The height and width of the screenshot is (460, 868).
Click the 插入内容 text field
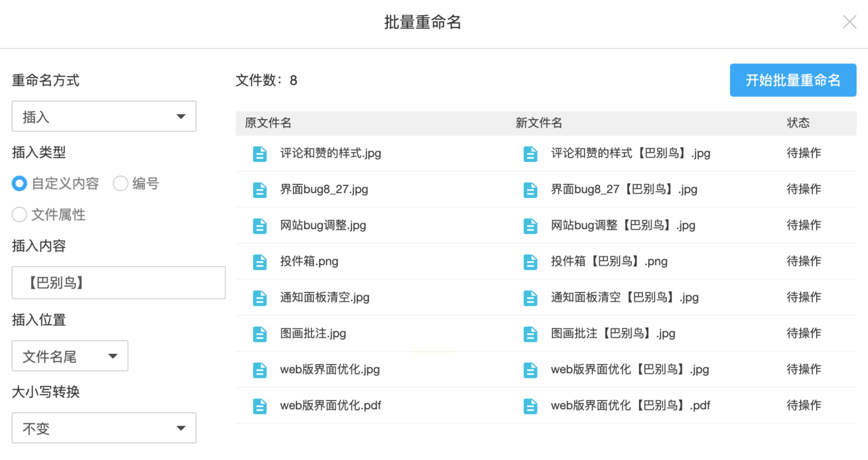(x=119, y=283)
